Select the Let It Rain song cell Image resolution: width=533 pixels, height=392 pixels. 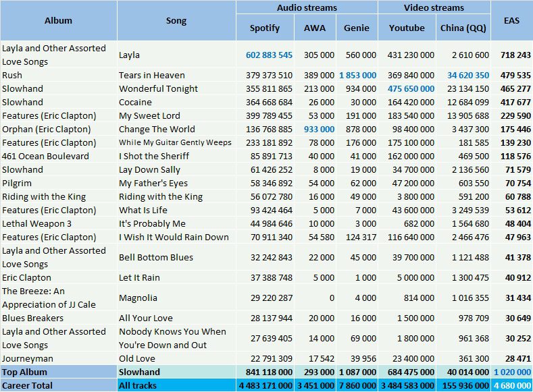(x=176, y=277)
